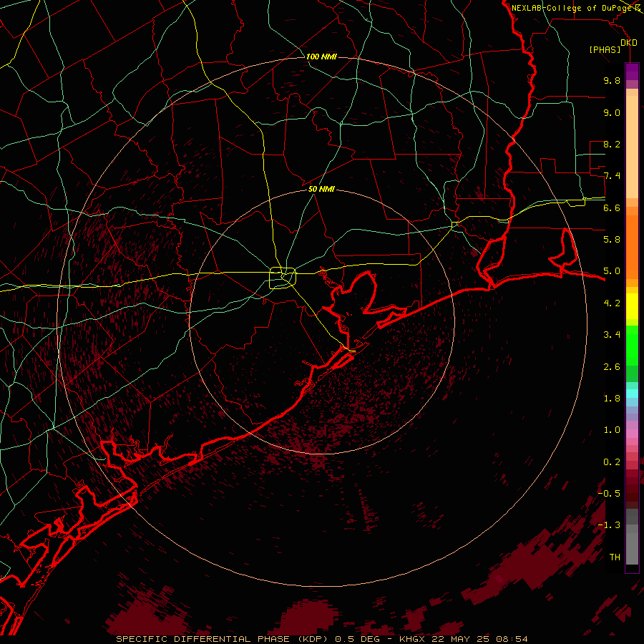
Task: Select the -1.3 value on the color scale
Action: (609, 525)
